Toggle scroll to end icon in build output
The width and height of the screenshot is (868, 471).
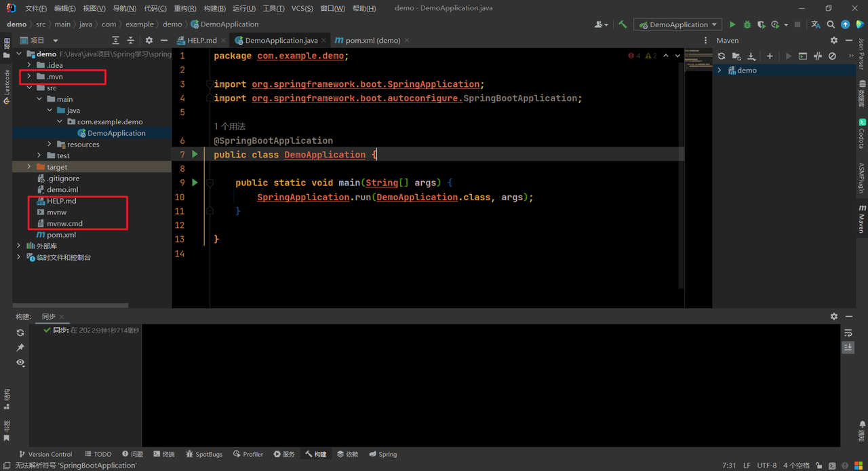click(848, 347)
